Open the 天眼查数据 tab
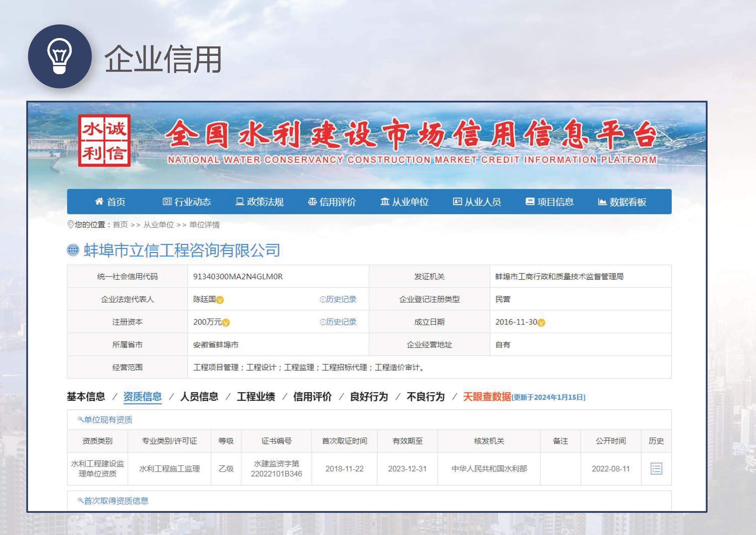The width and height of the screenshot is (756, 535). (487, 396)
